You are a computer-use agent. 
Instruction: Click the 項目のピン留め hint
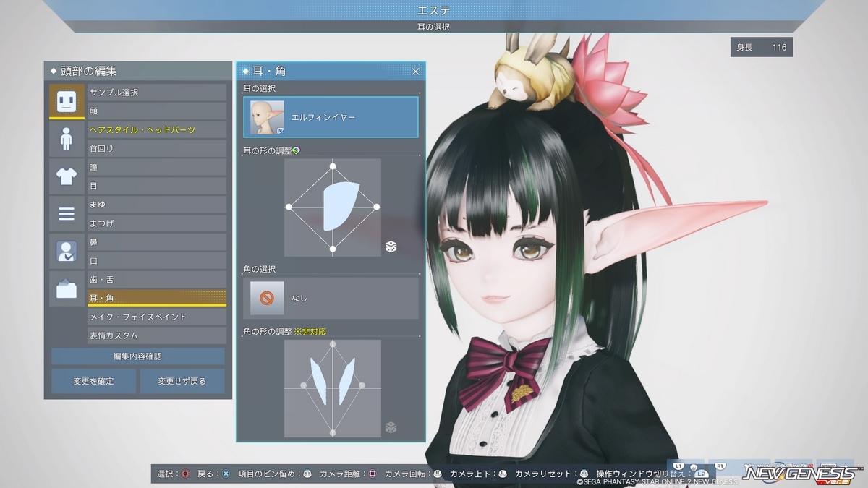[276, 474]
